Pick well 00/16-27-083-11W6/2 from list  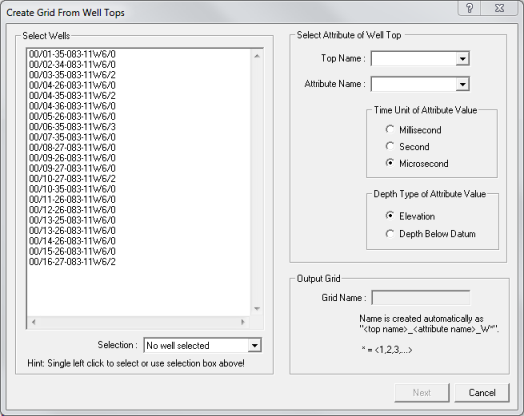coord(72,262)
